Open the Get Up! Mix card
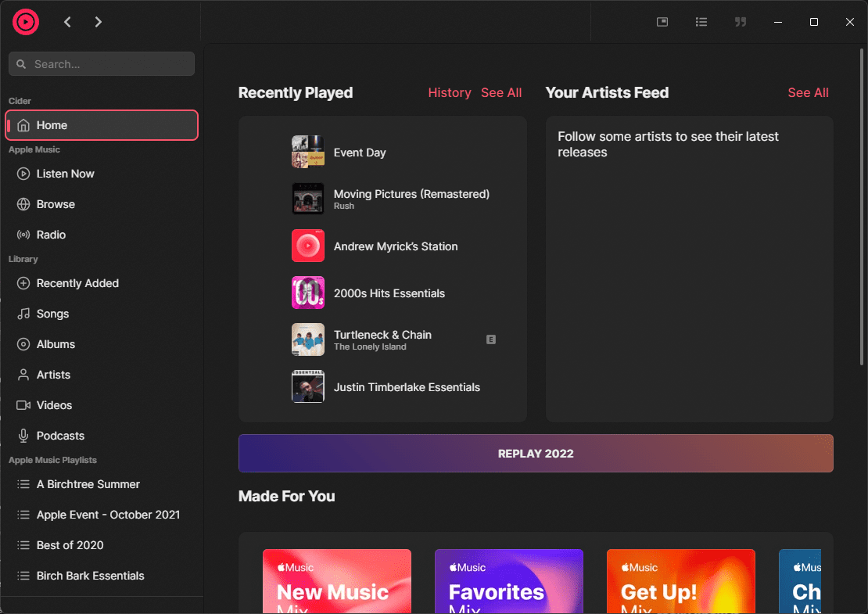Screen dimensions: 868x614 (681, 581)
